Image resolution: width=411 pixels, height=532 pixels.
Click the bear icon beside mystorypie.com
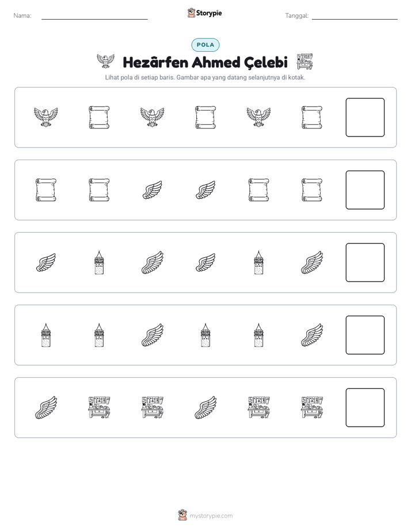click(182, 515)
